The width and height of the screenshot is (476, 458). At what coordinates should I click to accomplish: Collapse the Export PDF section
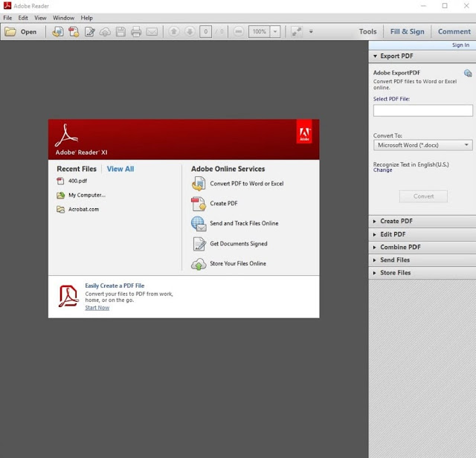396,56
